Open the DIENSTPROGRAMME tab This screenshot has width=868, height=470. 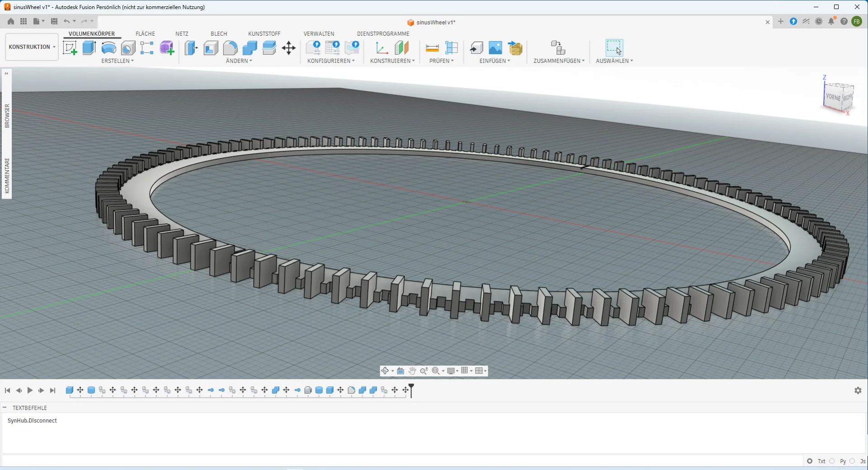[383, 34]
